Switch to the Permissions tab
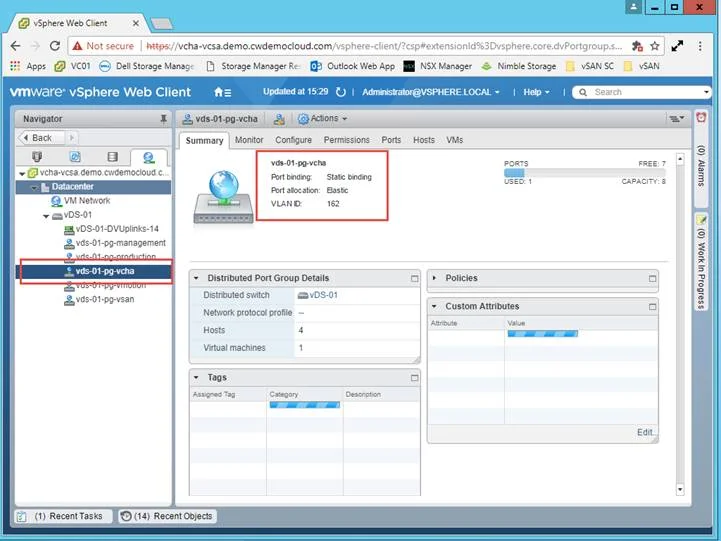The height and width of the screenshot is (541, 721). point(346,140)
